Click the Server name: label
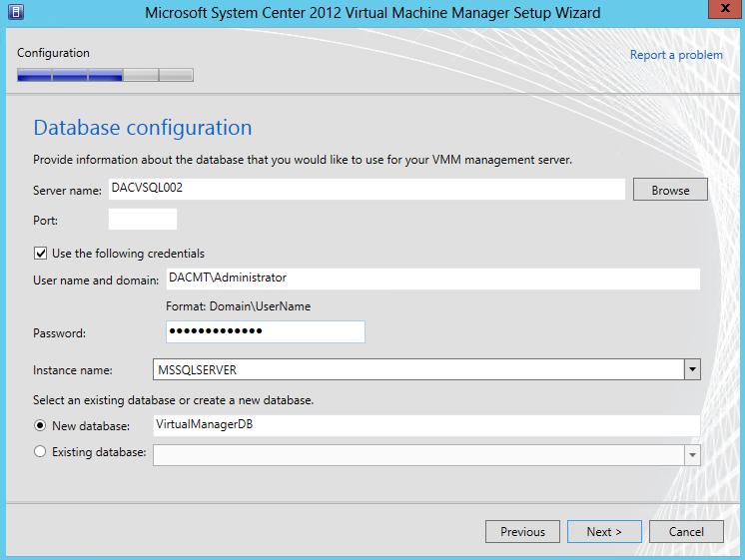This screenshot has width=745, height=560. (x=68, y=191)
